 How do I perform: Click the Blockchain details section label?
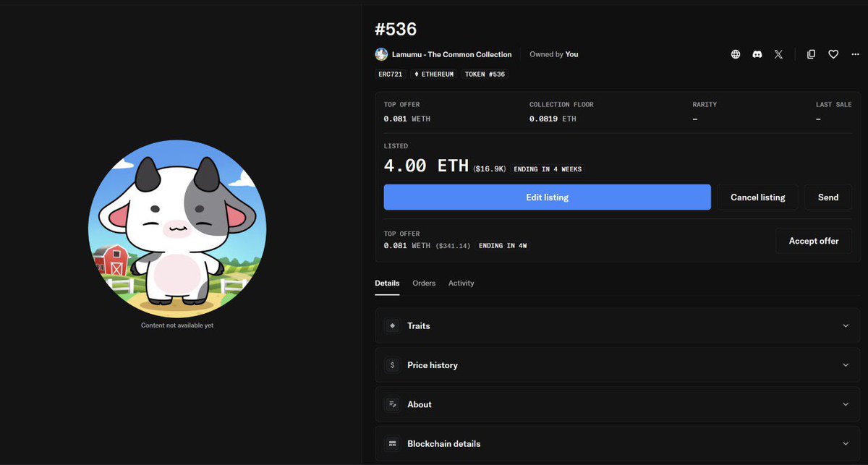pyautogui.click(x=443, y=443)
